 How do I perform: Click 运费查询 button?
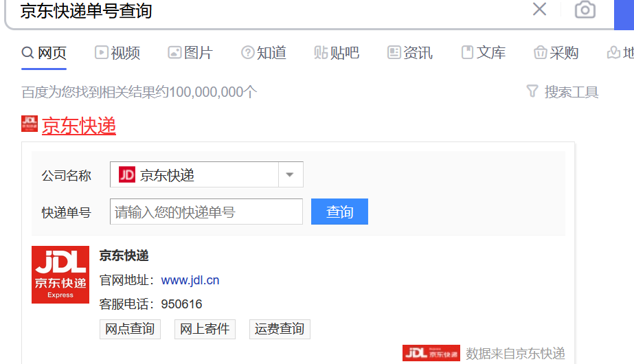pyautogui.click(x=280, y=329)
